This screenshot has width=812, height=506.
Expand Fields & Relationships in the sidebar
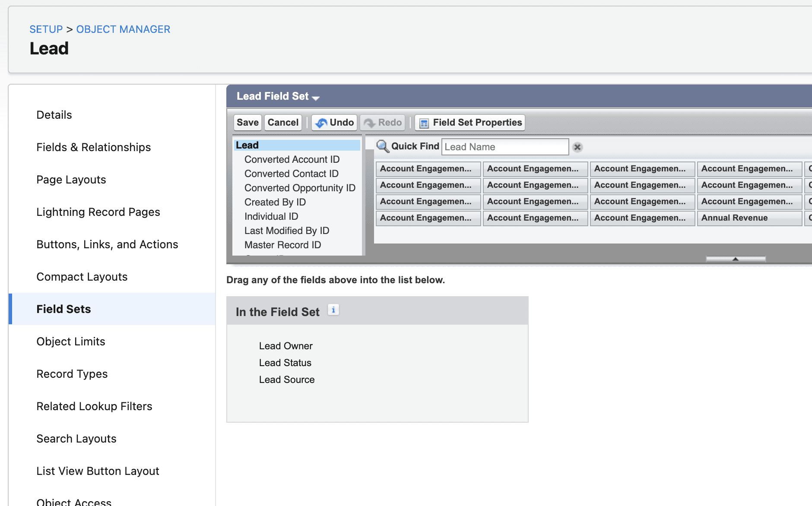pyautogui.click(x=93, y=147)
